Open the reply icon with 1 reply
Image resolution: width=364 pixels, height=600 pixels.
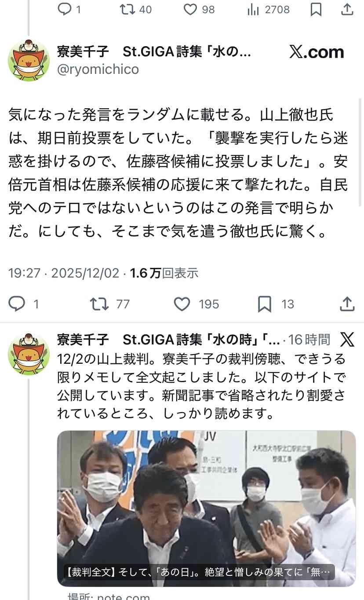[x=17, y=304]
